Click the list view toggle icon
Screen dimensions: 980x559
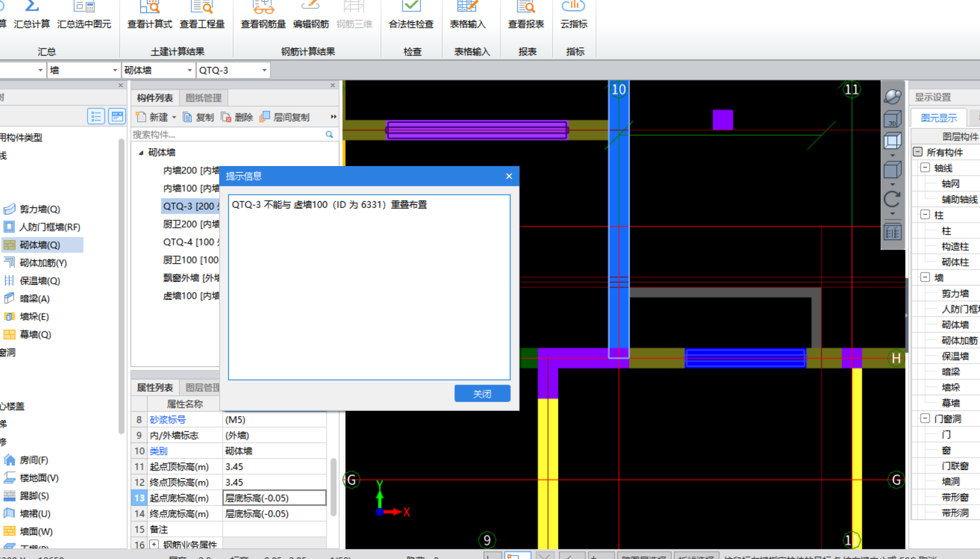(x=96, y=116)
